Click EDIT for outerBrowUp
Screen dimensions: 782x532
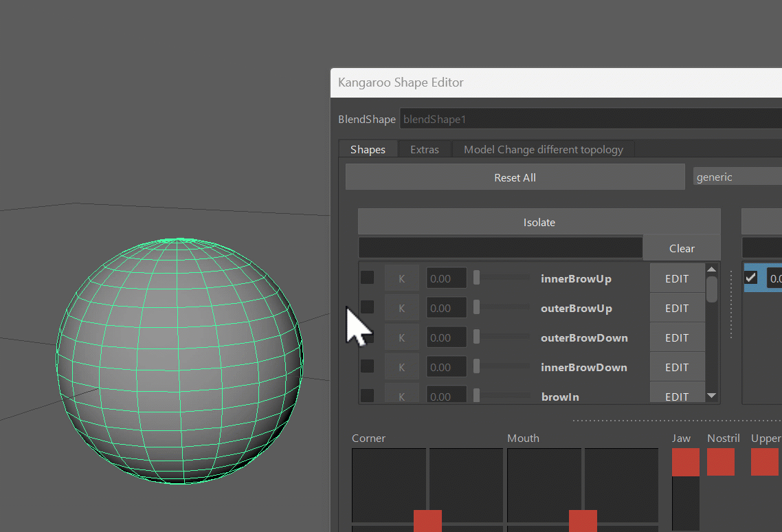pyautogui.click(x=677, y=309)
